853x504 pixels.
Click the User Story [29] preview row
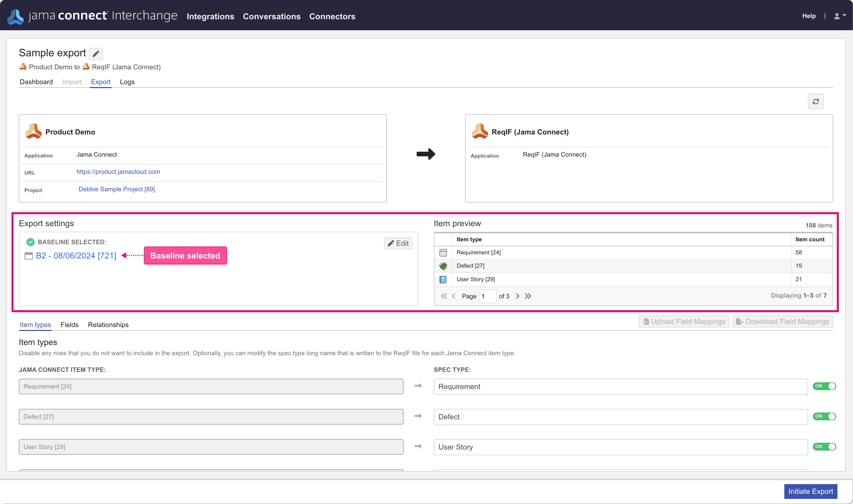(634, 279)
